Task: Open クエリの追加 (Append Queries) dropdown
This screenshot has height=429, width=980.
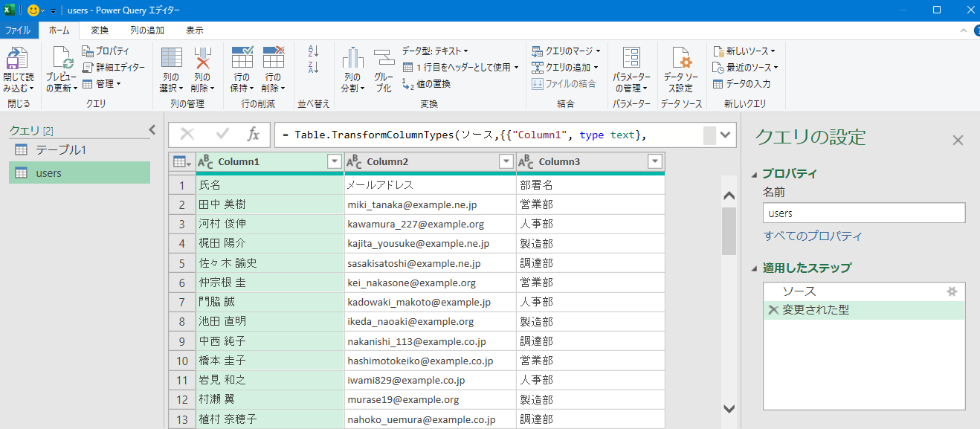Action: click(567, 67)
